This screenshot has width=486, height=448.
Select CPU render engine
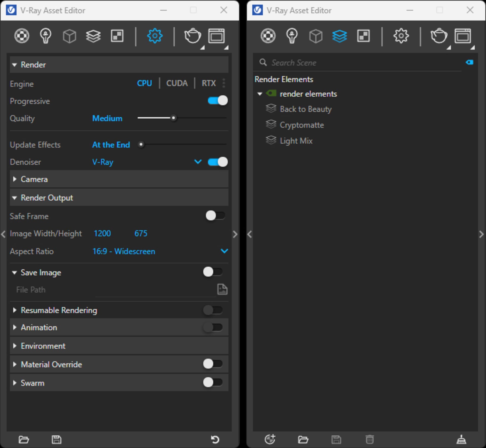pos(144,83)
